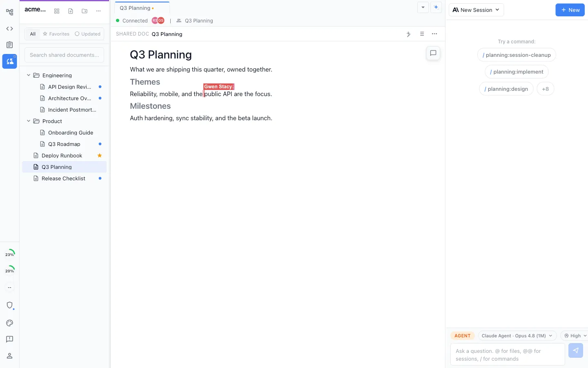Send the agent message
This screenshot has width=588, height=368.
[x=576, y=350]
